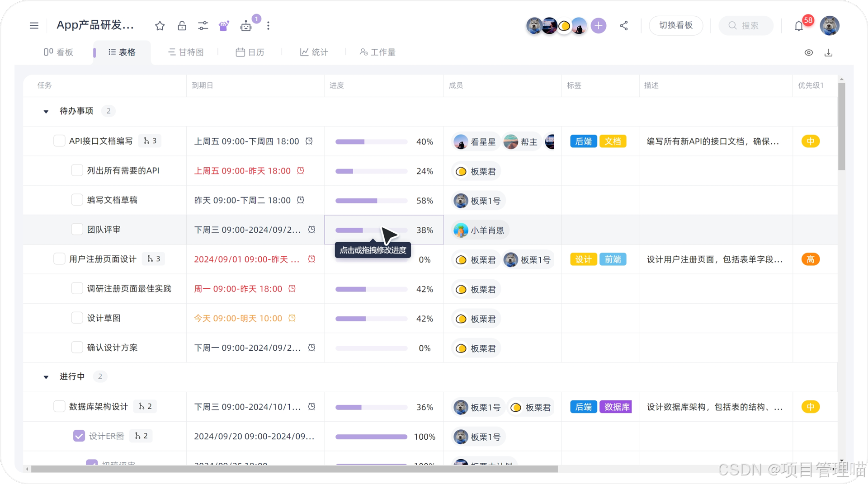Viewport: 868px width, 484px height.
Task: Open the robot assistant icon with badge
Action: click(246, 26)
